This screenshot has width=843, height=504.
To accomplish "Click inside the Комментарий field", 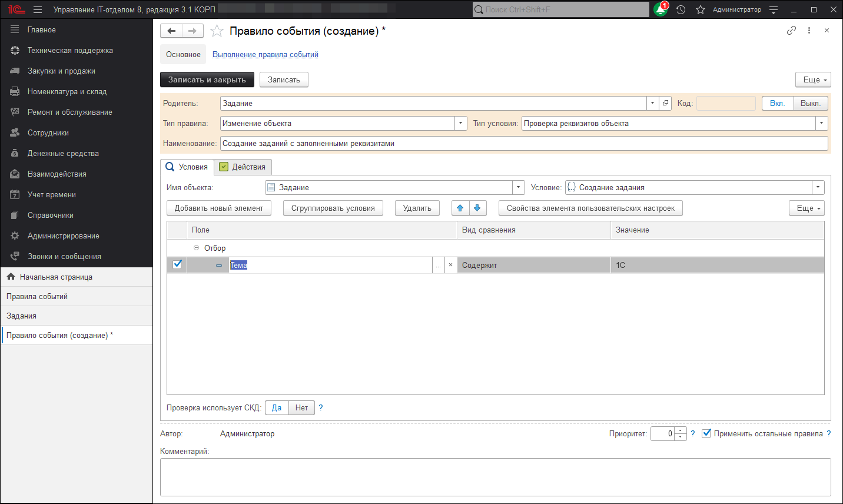I will (x=412, y=477).
